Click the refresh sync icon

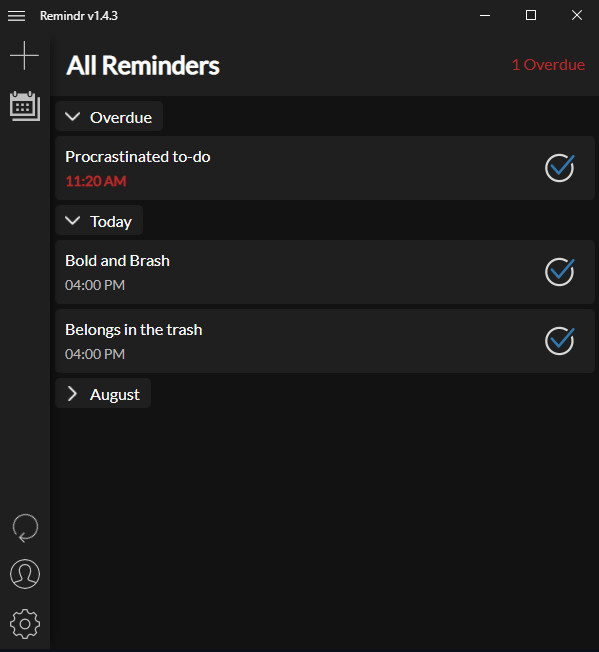tap(25, 528)
